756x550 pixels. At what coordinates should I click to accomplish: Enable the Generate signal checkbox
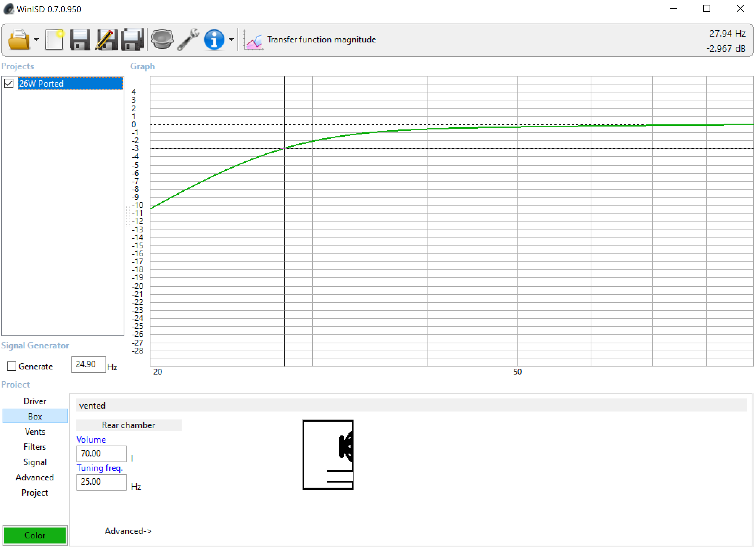click(12, 366)
